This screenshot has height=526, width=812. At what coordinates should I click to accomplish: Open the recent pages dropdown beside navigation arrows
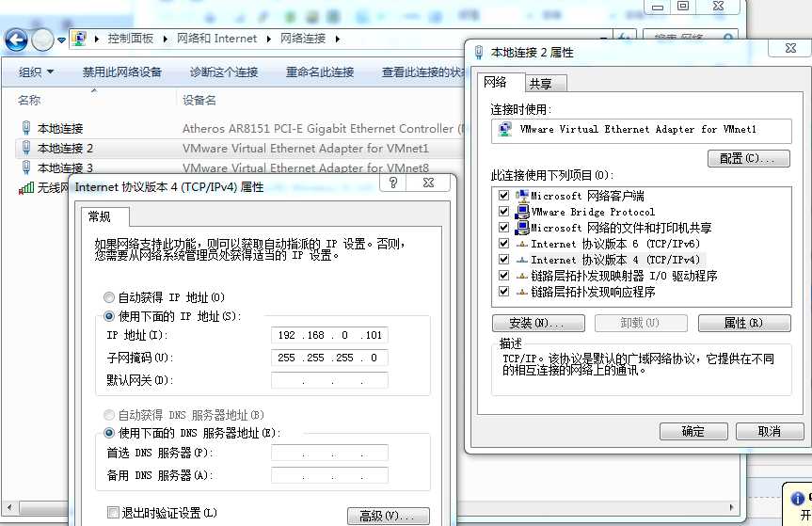(x=61, y=40)
